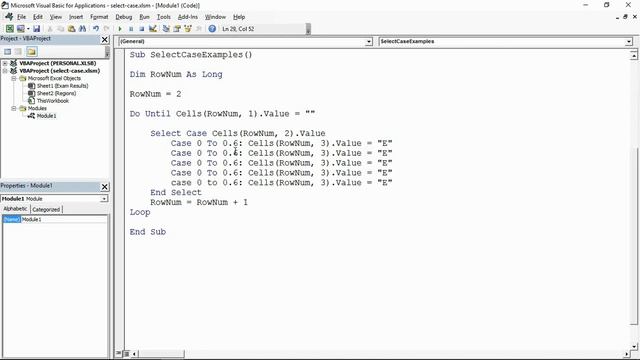Open Object Browser toolbar icon

pos(188,29)
